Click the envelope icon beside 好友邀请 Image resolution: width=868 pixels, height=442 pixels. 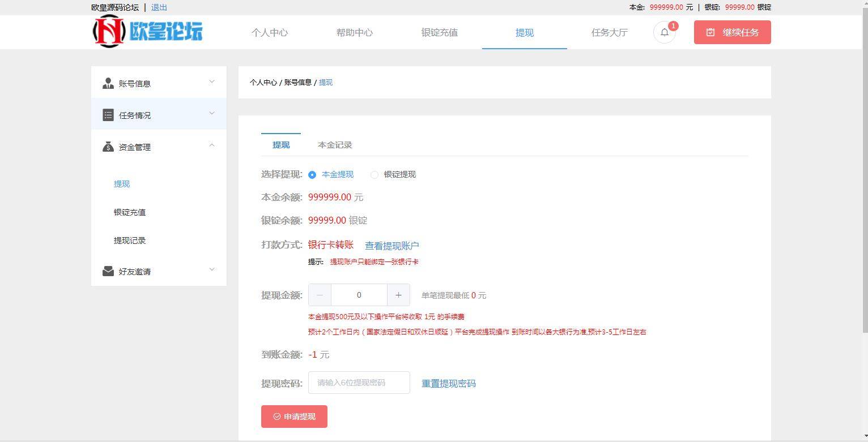coord(108,271)
